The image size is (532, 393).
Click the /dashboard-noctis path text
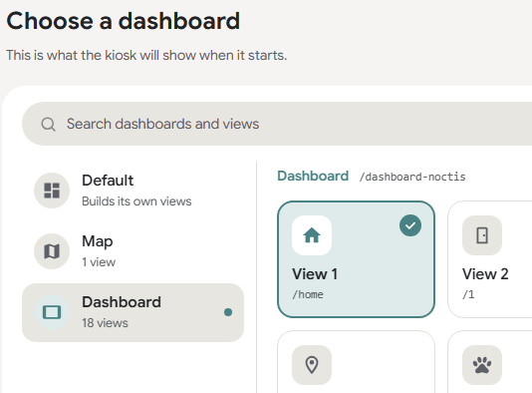pos(412,177)
